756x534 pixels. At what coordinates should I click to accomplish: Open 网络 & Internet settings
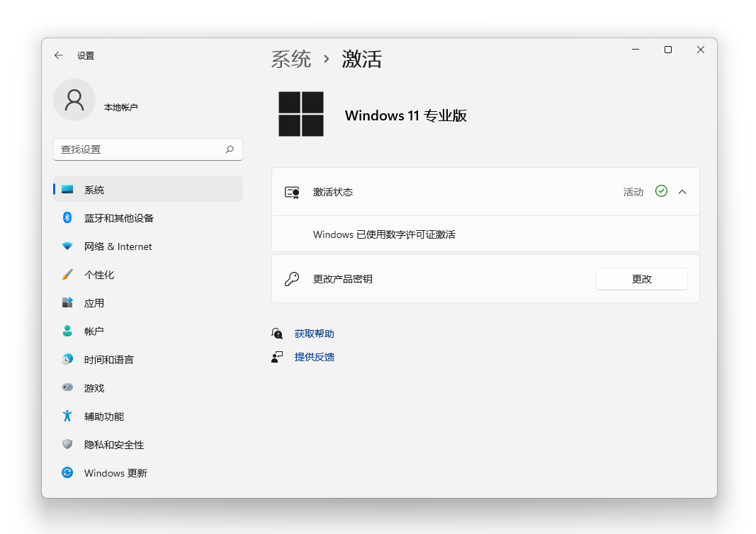[148, 246]
